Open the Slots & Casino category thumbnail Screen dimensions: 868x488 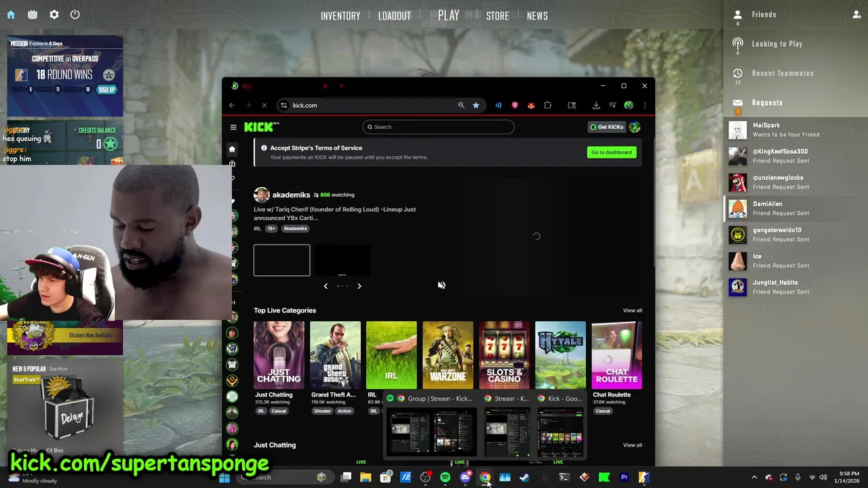504,355
